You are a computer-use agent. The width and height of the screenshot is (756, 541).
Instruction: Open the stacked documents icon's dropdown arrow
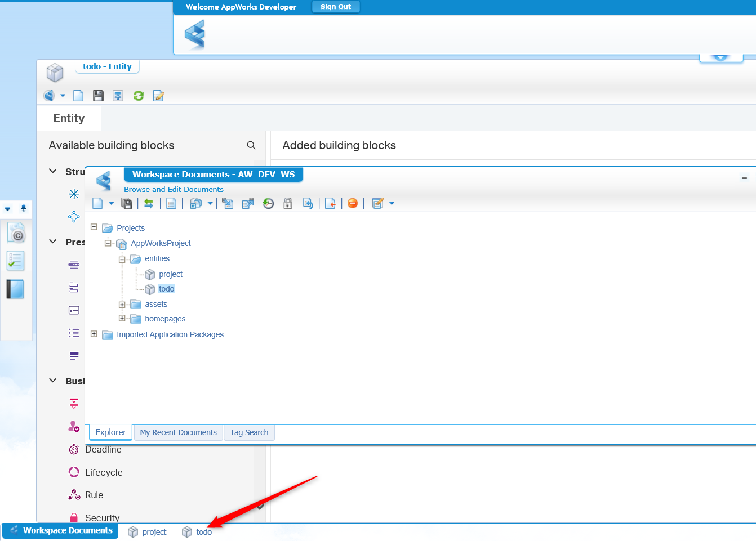click(210, 203)
